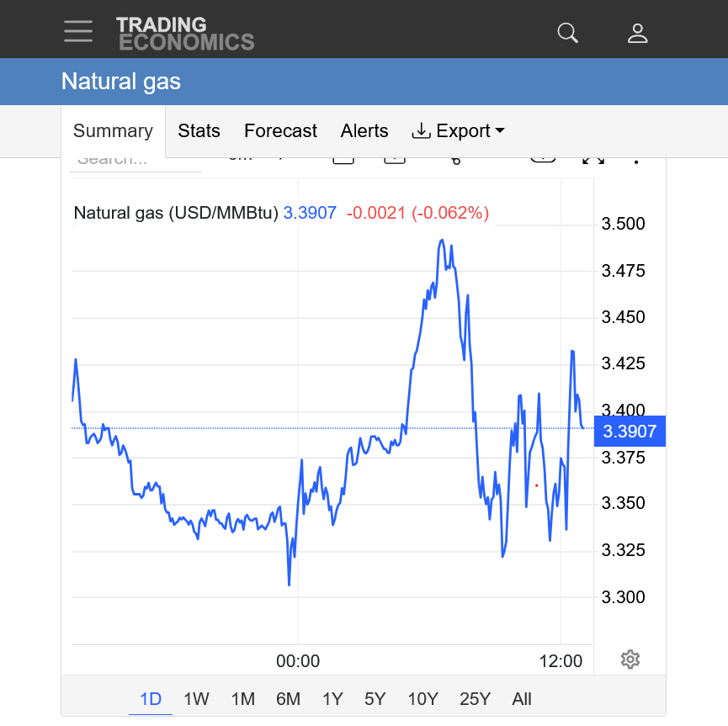Show the 25Y chart range
Viewport: 728px width, 726px height.
point(475,699)
